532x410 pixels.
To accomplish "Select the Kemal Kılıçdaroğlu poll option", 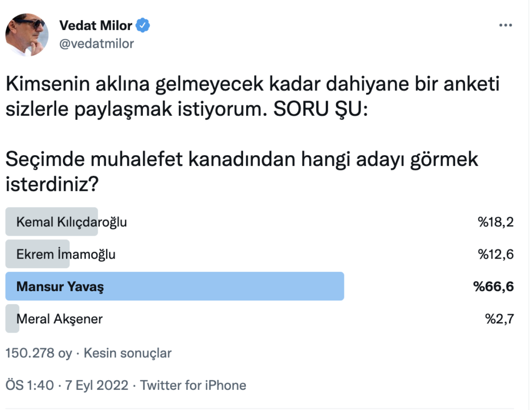I will point(72,222).
